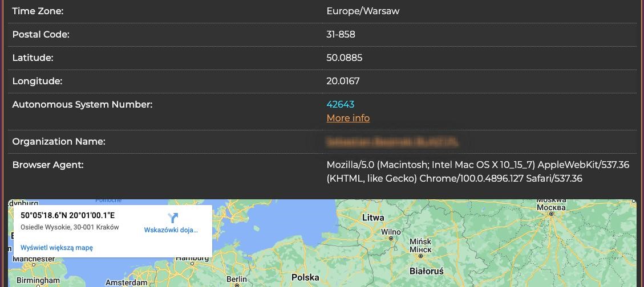Click the Latitude value 50.0885
The height and width of the screenshot is (287, 644).
(344, 58)
